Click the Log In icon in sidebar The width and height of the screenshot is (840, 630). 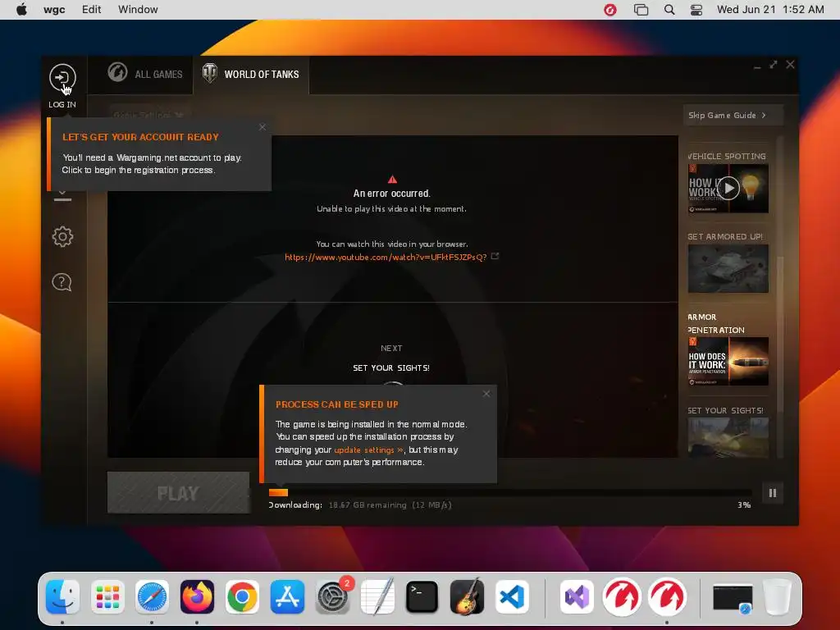pyautogui.click(x=62, y=78)
